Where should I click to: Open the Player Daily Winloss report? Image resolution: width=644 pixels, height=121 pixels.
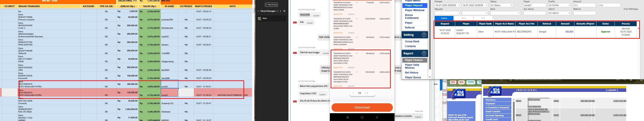pos(415,66)
